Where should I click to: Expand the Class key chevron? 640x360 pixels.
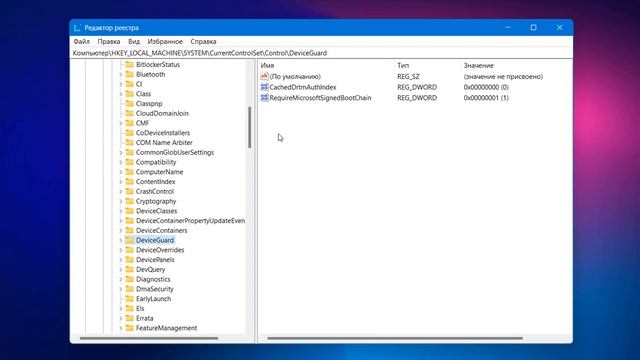click(121, 94)
